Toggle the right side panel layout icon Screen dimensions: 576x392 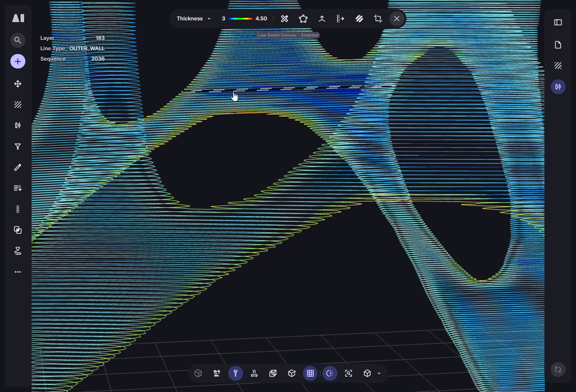coord(558,22)
